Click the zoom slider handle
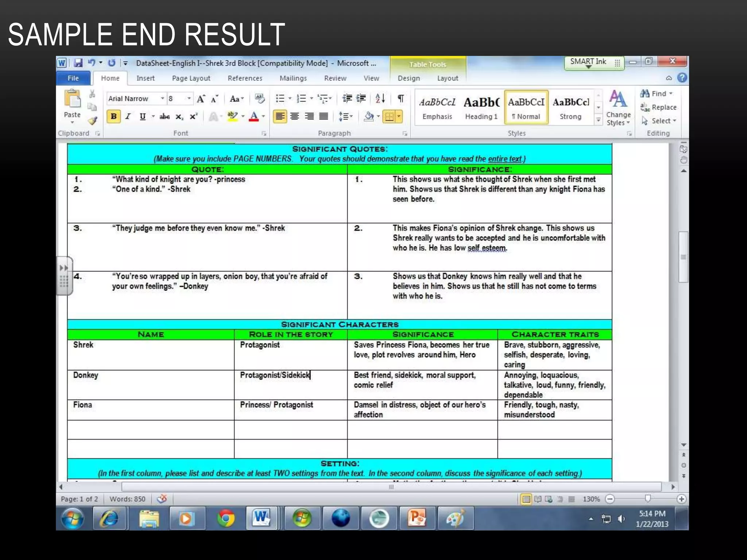This screenshot has height=560, width=747. (x=648, y=498)
